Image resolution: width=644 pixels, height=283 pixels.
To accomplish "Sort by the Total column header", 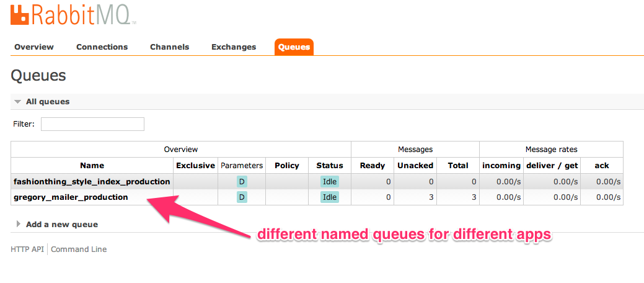I will tap(458, 166).
